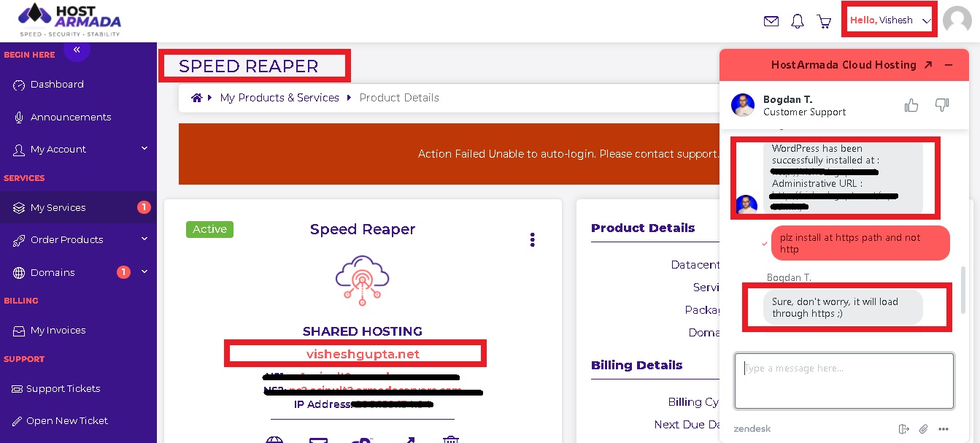
Task: Go to Dashboard in the sidebar
Action: (x=57, y=85)
